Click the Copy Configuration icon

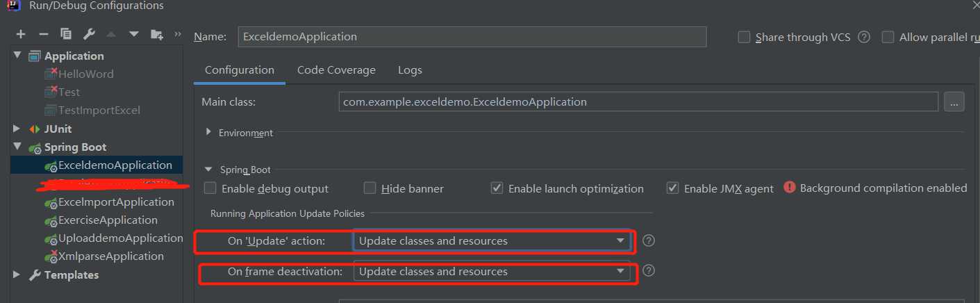(x=66, y=34)
